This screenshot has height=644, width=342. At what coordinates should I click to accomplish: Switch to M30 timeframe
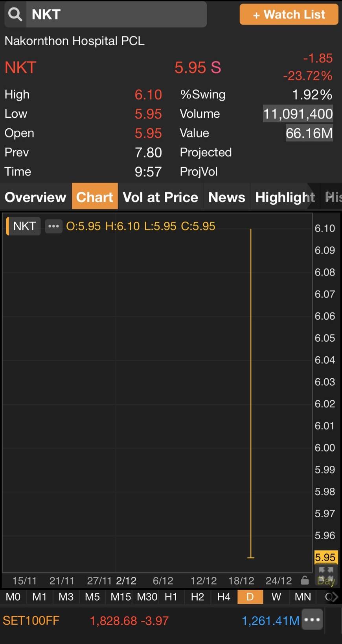(147, 597)
